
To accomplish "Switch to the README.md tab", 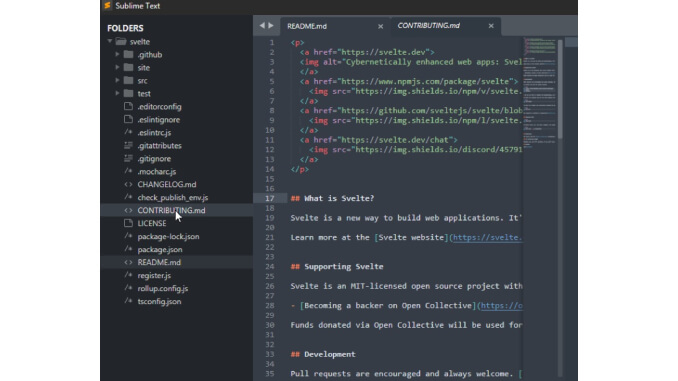I will point(307,26).
